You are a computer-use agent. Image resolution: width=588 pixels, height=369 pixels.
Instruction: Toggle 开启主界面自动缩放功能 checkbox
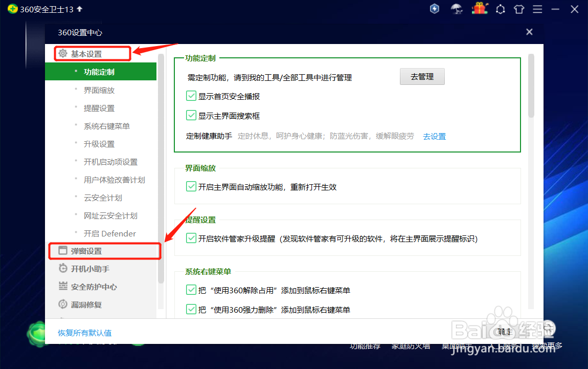pyautogui.click(x=191, y=186)
